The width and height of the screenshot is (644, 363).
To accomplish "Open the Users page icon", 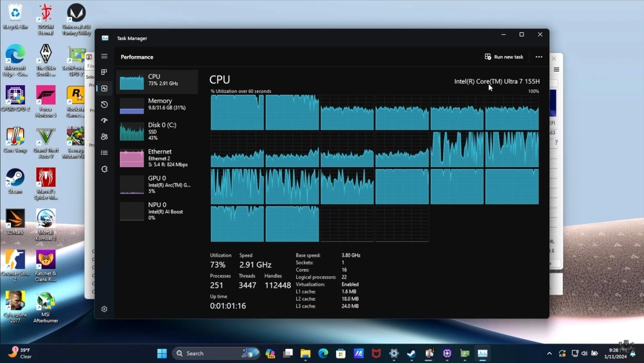I will coord(104,137).
